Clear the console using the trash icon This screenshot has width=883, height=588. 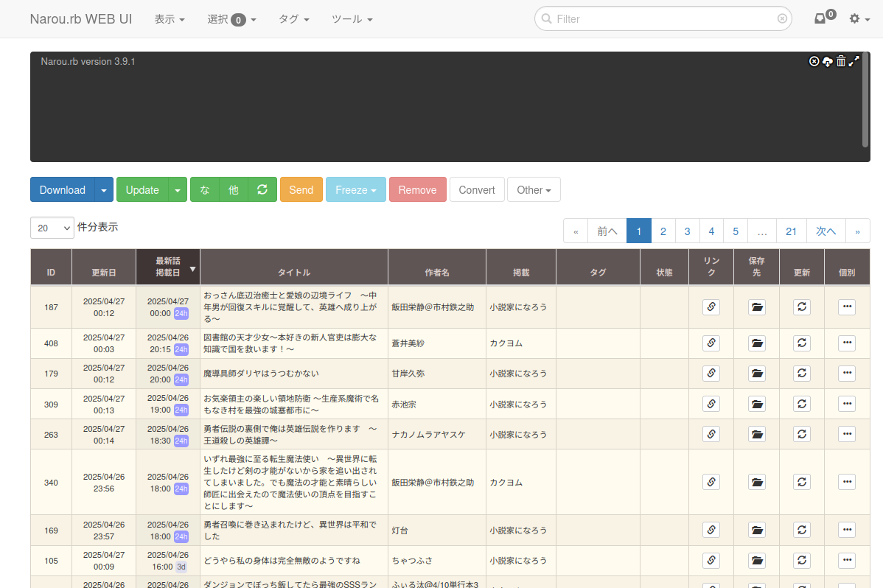841,62
